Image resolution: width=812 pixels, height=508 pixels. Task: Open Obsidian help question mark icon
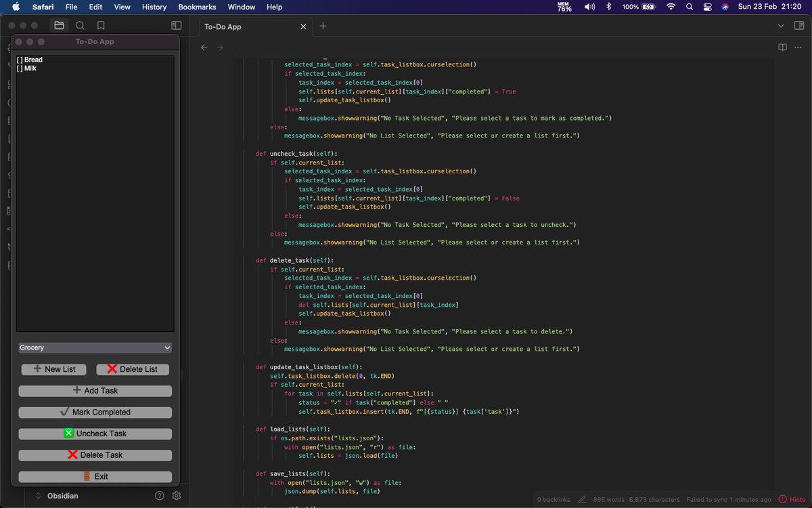[x=160, y=496]
